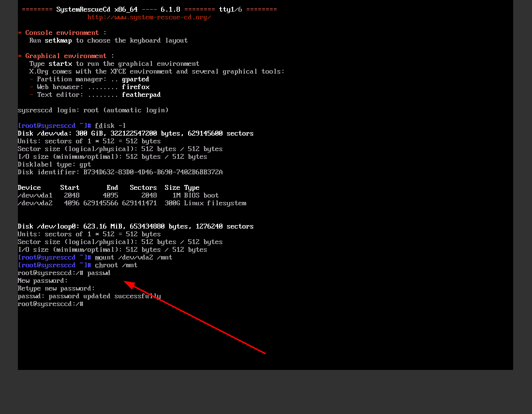Click the "BIOS boot" partition type
This screenshot has width=532, height=414.
201,196
